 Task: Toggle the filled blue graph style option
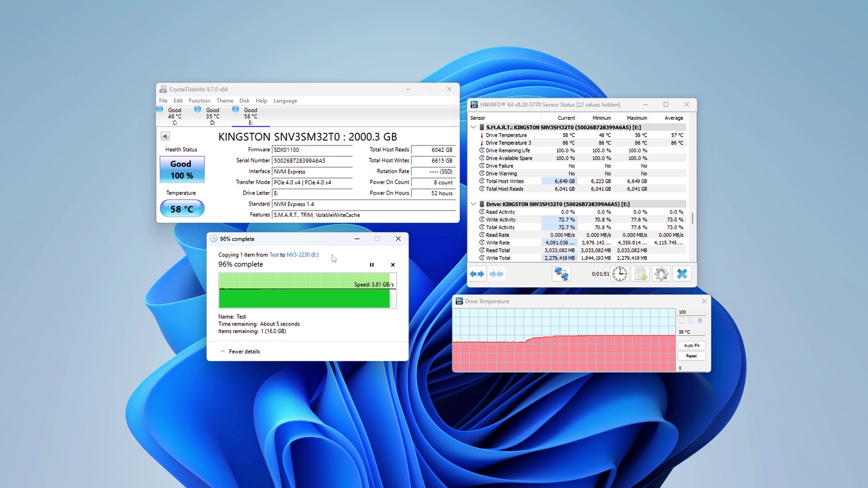[700, 320]
